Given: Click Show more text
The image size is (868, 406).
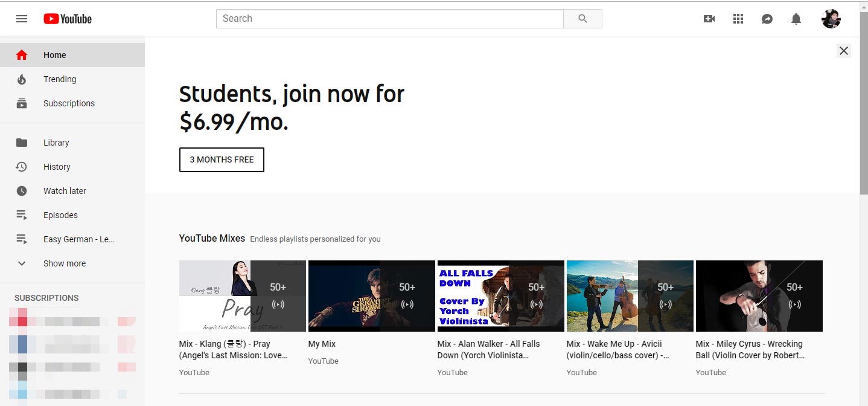Looking at the screenshot, I should click(x=65, y=263).
